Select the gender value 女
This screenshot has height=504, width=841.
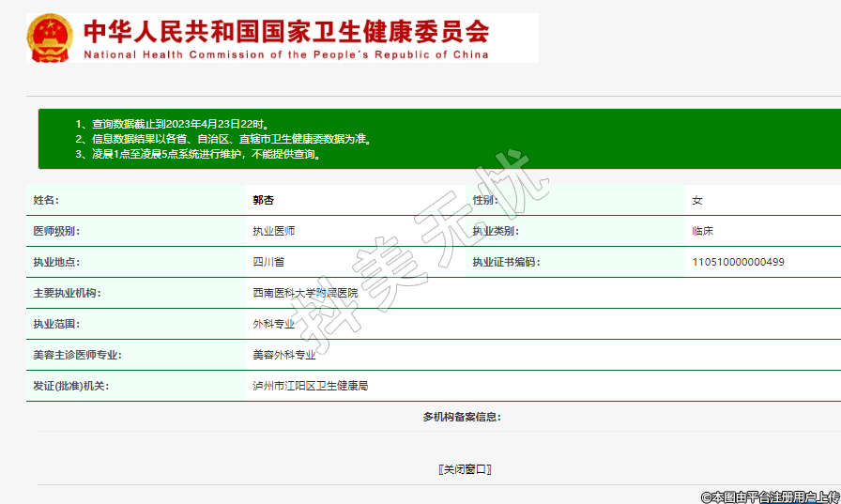(x=697, y=200)
